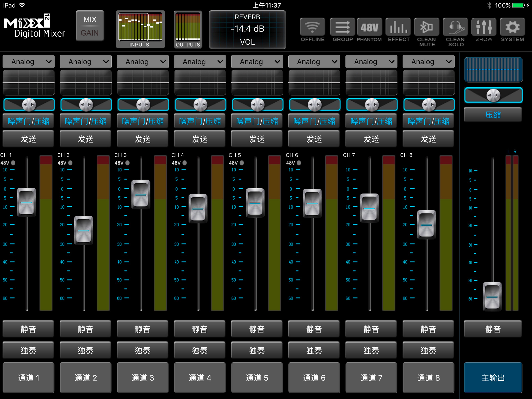The image size is (532, 399).
Task: Open 噪声门/压缩 for channel 5
Action: coord(257,121)
